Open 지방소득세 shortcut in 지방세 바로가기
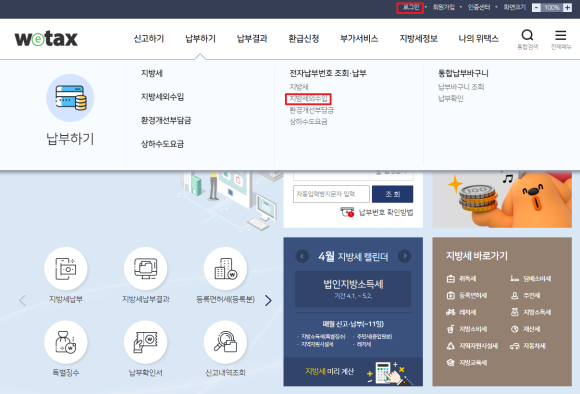This screenshot has width=580, height=394. click(x=531, y=312)
